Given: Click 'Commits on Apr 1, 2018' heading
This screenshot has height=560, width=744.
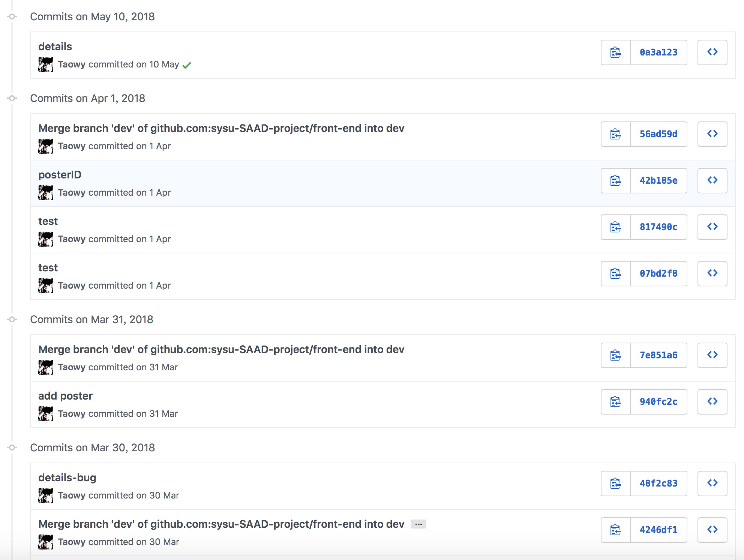Looking at the screenshot, I should 87,98.
